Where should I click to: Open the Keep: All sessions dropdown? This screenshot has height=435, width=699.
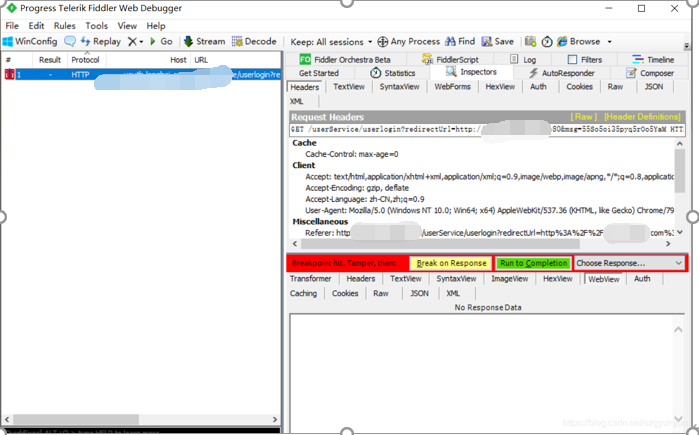[331, 42]
